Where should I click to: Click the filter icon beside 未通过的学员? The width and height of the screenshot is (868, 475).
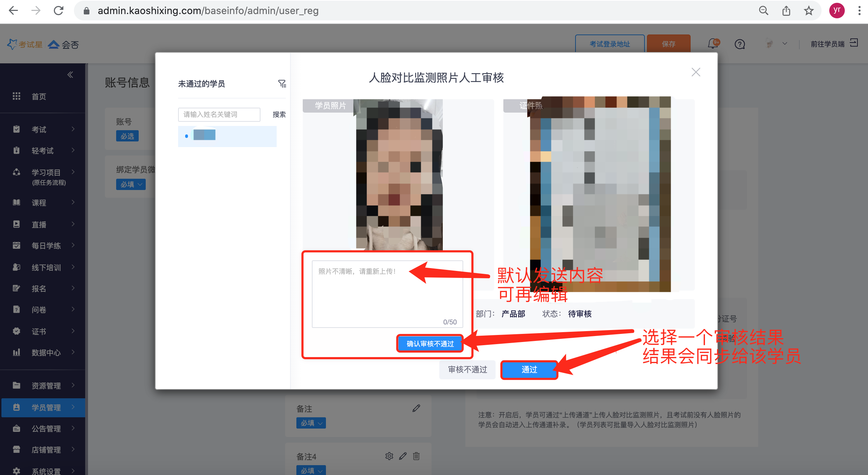click(282, 84)
